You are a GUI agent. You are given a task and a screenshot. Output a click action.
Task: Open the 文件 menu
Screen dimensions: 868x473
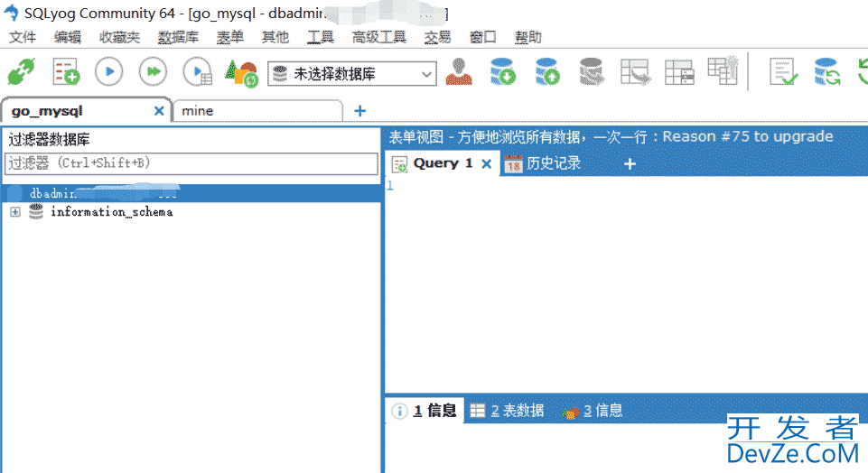pyautogui.click(x=23, y=37)
